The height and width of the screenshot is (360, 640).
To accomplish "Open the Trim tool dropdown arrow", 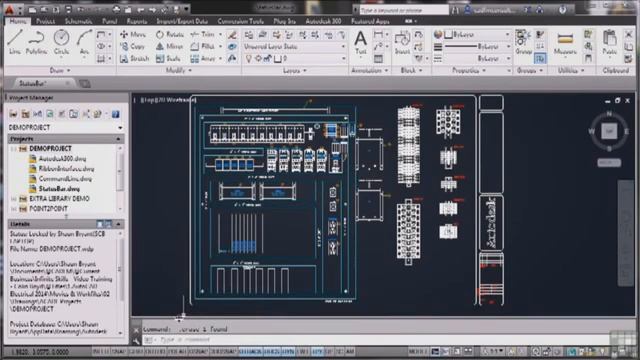I will (220, 35).
